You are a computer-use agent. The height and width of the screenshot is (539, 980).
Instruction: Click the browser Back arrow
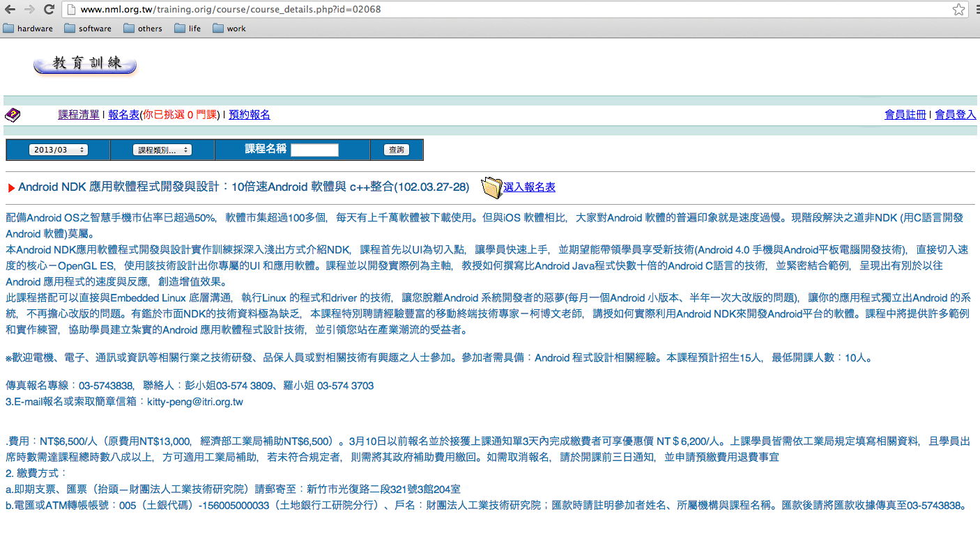[10, 10]
